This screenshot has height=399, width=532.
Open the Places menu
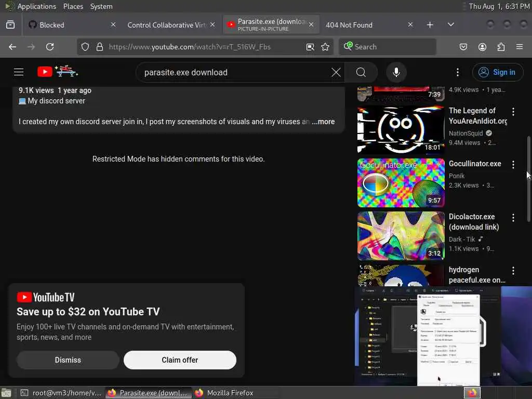coord(73,6)
